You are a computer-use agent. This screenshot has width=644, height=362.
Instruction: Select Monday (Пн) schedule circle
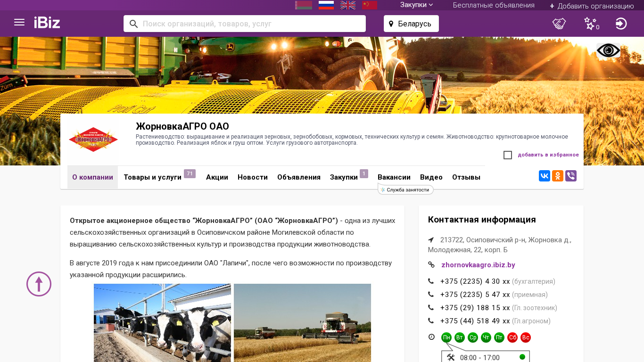pyautogui.click(x=446, y=337)
